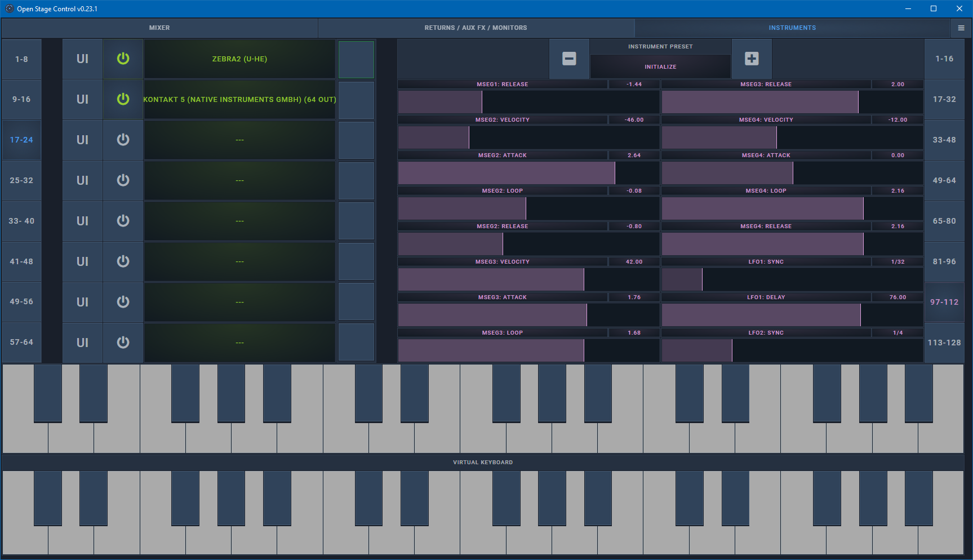Open UI button in 41-48 row

pos(82,261)
